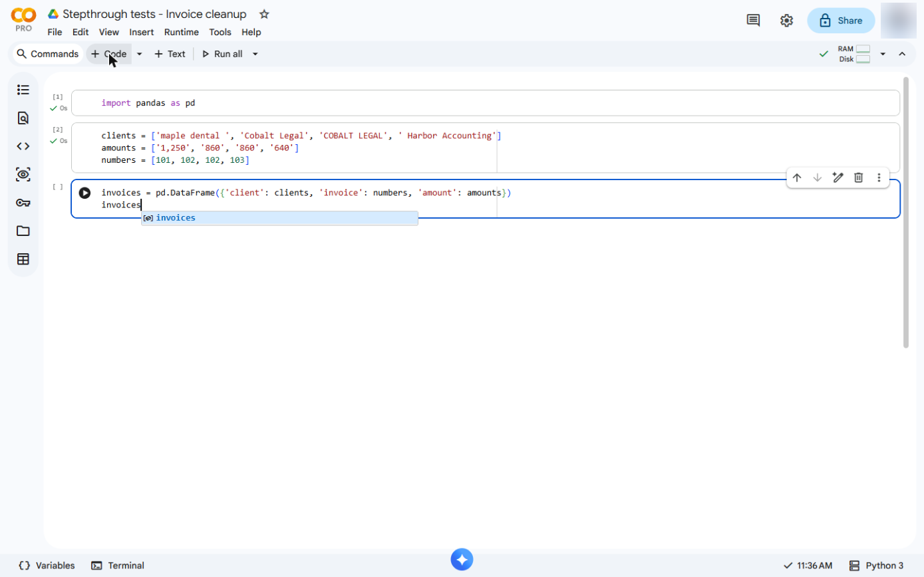Click the Share button

coord(841,21)
